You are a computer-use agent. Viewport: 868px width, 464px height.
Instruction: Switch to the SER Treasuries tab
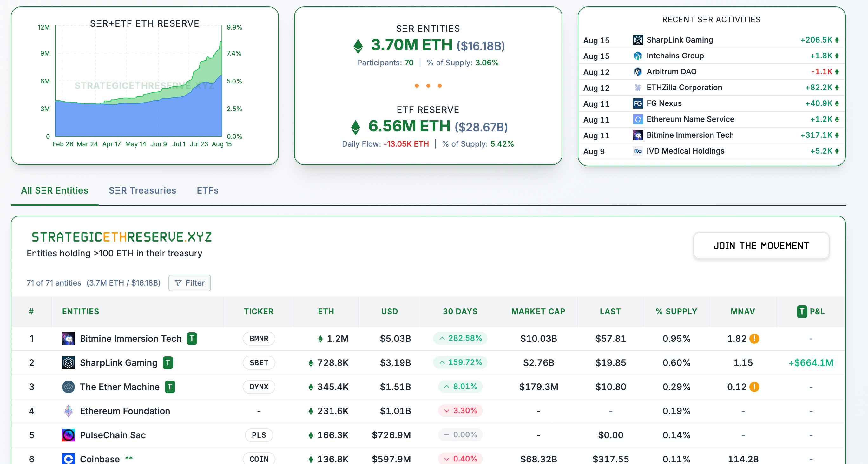(142, 190)
